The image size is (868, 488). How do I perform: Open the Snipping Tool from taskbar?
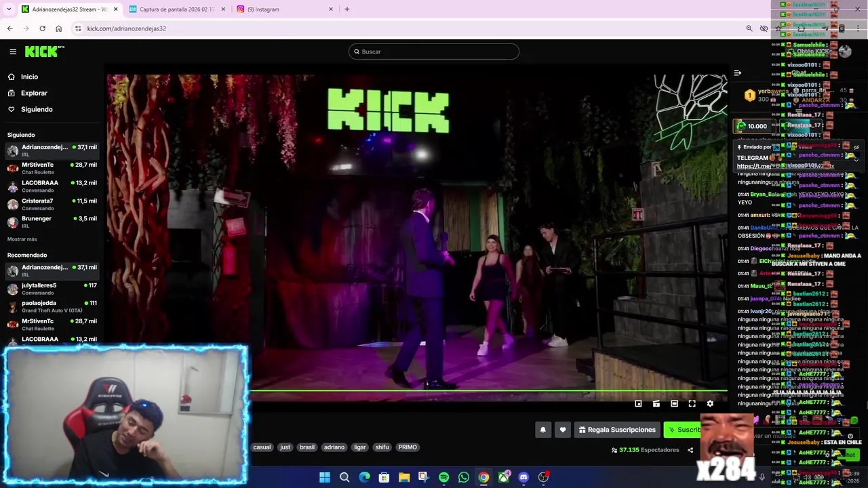pos(424,477)
